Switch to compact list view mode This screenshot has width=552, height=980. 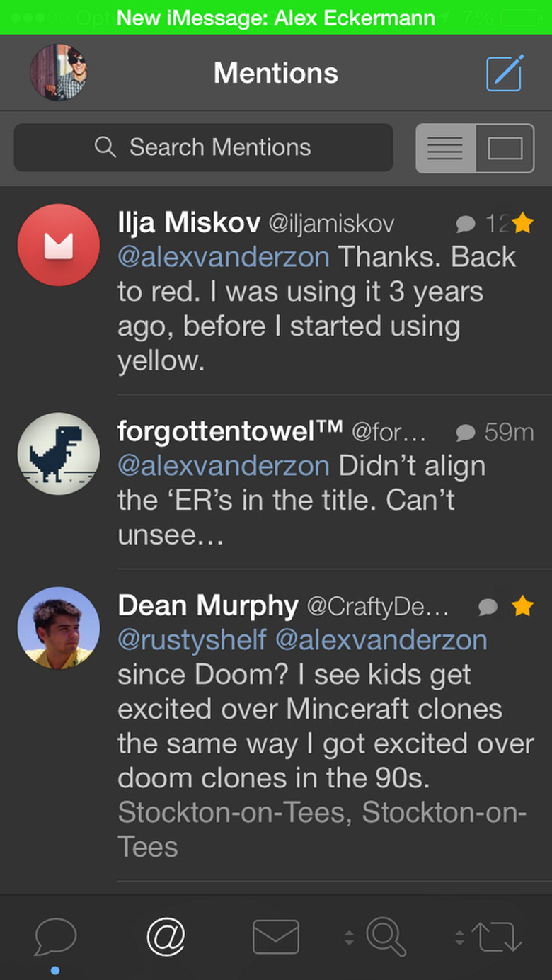click(x=445, y=148)
